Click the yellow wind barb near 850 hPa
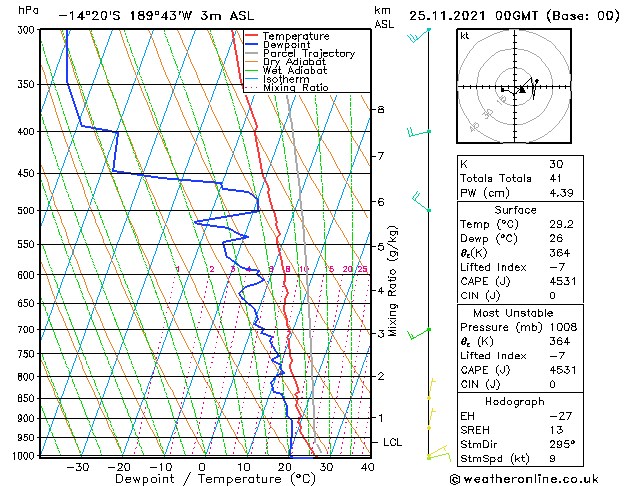The width and height of the screenshot is (629, 486). (x=431, y=389)
